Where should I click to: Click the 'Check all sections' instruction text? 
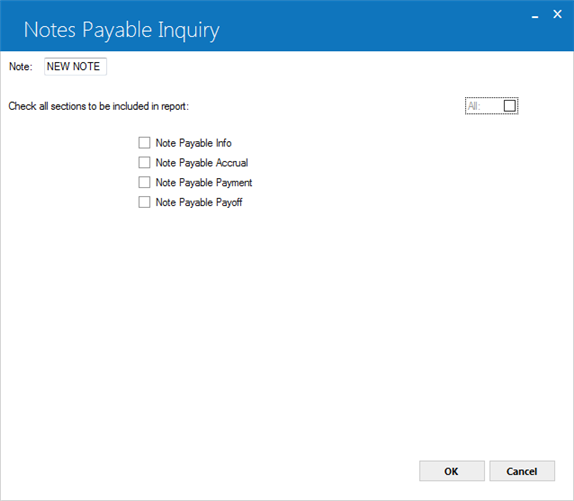click(98, 106)
